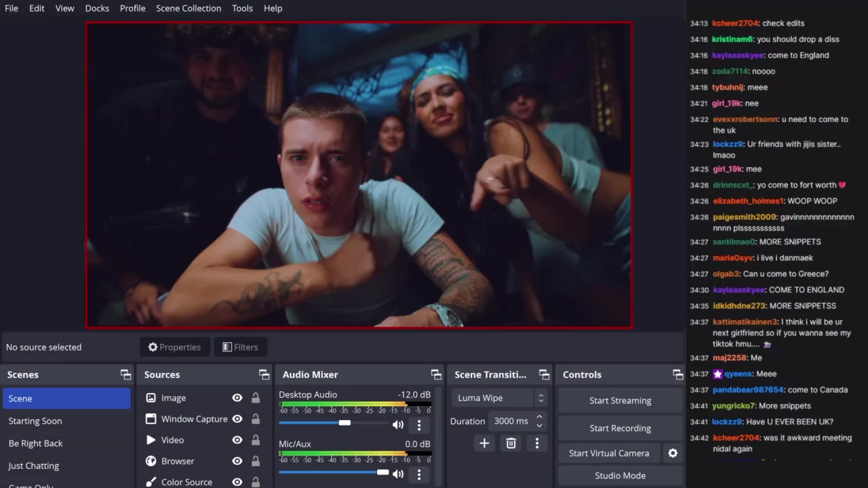This screenshot has height=488, width=868.
Task: Open the Luma Wipe transition dropdown
Action: coord(499,398)
